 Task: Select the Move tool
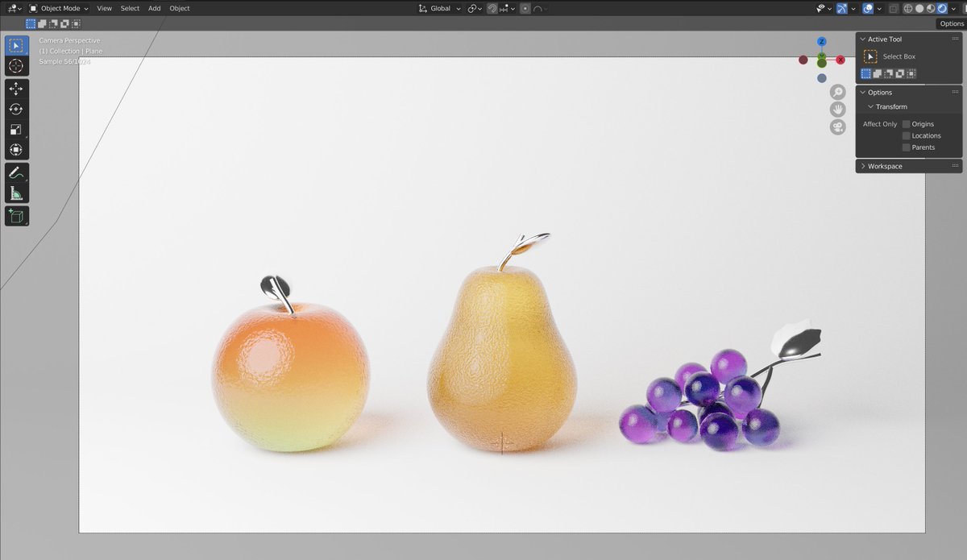point(16,89)
